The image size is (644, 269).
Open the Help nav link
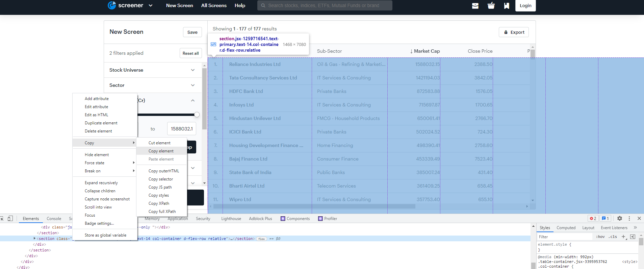point(240,5)
